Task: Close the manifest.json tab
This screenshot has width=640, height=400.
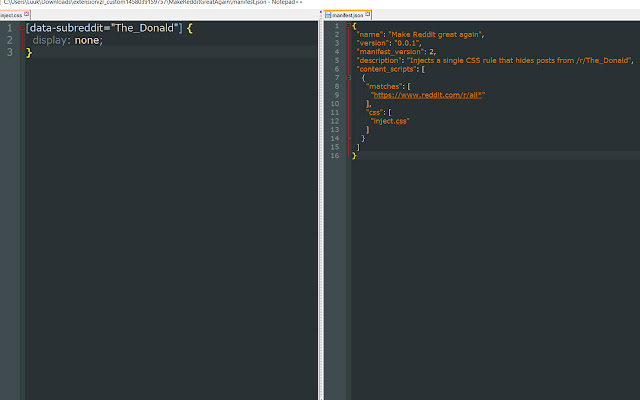Action: pos(367,14)
